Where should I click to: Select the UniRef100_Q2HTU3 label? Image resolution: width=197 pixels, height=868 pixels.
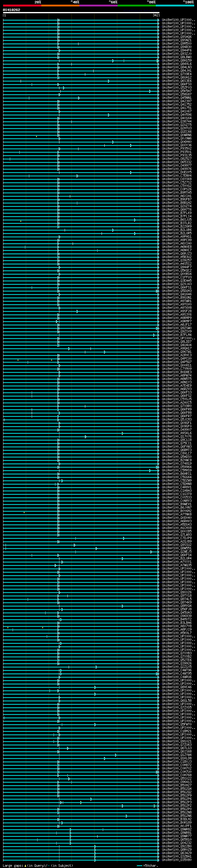click(x=177, y=128)
